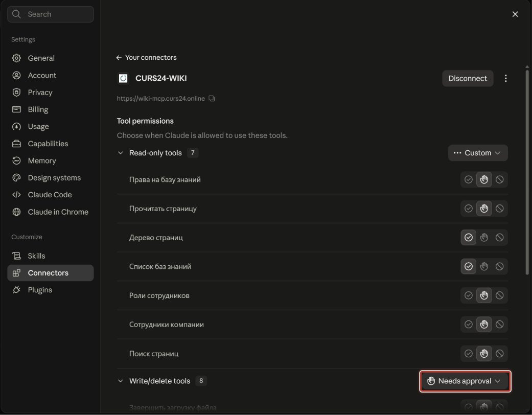Image resolution: width=532 pixels, height=415 pixels.
Task: Set 'Дерево страниц' to always allow
Action: [x=468, y=238]
